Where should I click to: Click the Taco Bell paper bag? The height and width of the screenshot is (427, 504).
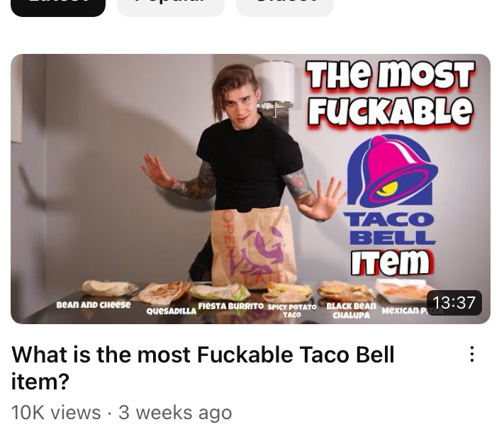coord(254,247)
